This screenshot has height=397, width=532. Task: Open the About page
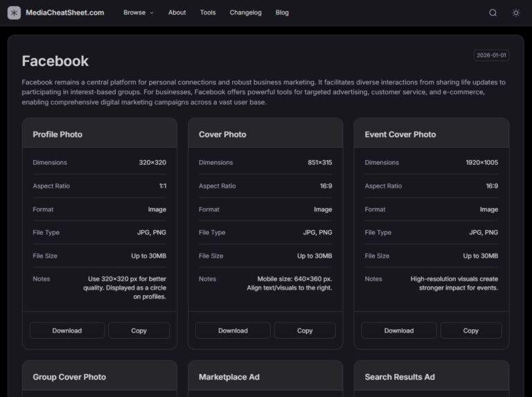pyautogui.click(x=177, y=12)
